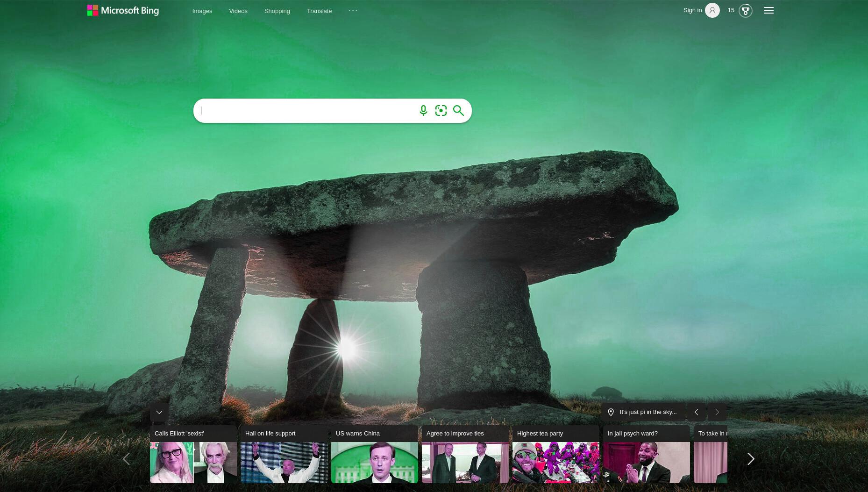Viewport: 868px width, 492px height.
Task: Open the Rewards trophy icon
Action: tap(745, 10)
